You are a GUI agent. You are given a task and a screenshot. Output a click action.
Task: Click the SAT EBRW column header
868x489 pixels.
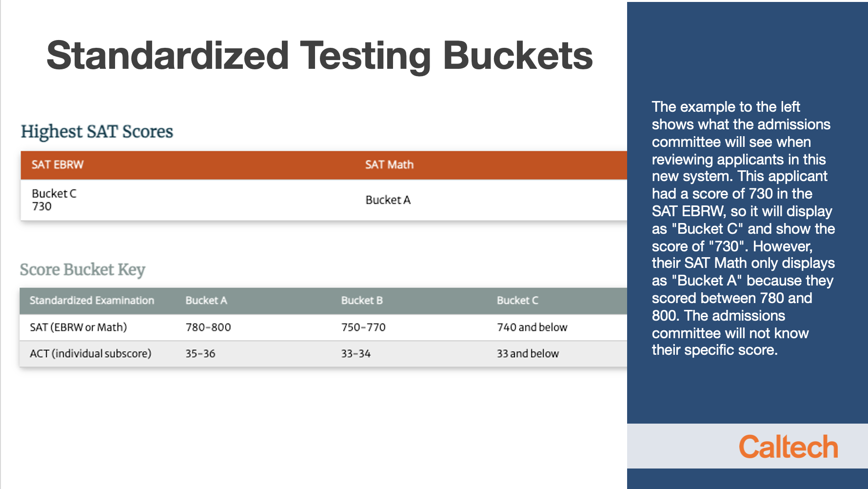pos(58,165)
